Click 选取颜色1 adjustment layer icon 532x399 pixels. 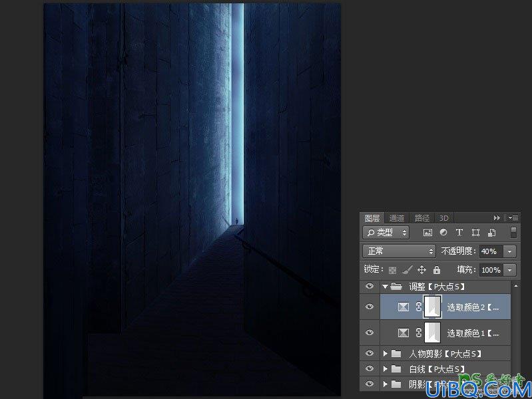tap(403, 333)
